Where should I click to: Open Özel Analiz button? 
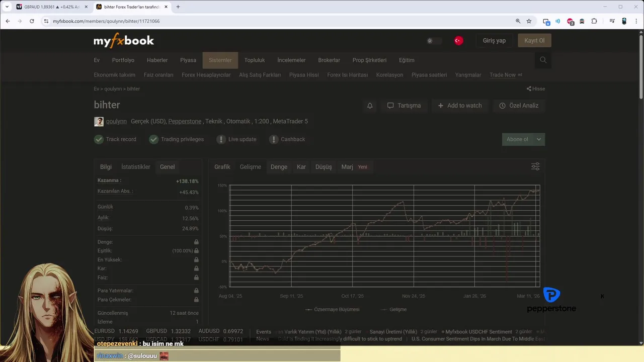point(519,106)
